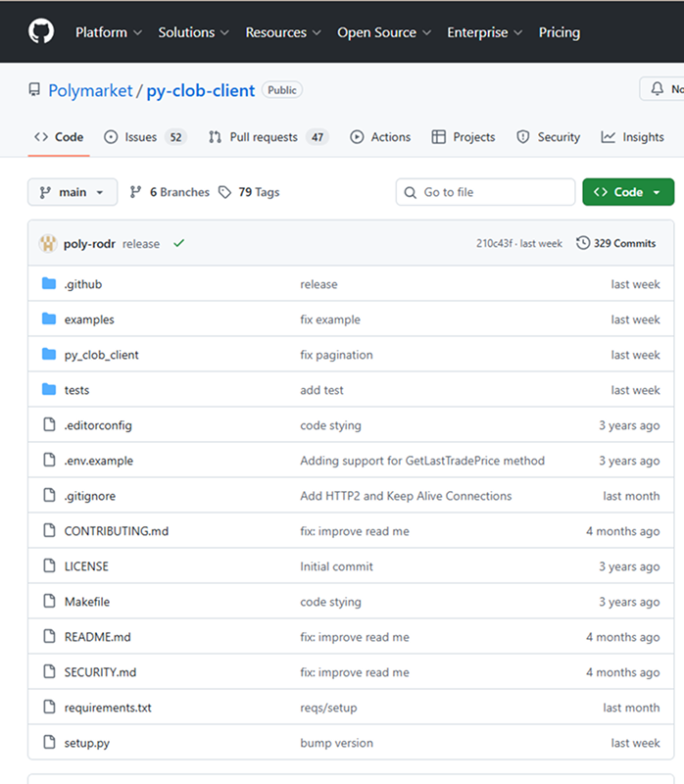684x784 pixels.
Task: Open the Polymarket owner link
Action: 90,90
